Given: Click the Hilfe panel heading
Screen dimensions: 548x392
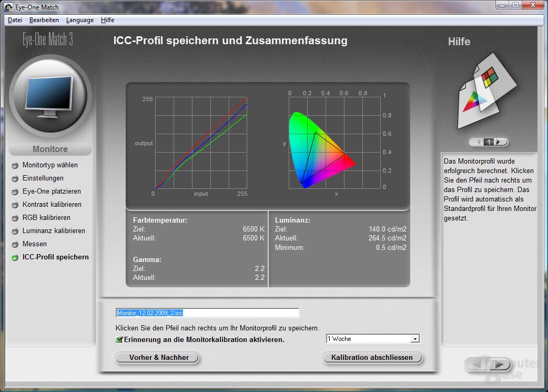Looking at the screenshot, I should (x=459, y=42).
